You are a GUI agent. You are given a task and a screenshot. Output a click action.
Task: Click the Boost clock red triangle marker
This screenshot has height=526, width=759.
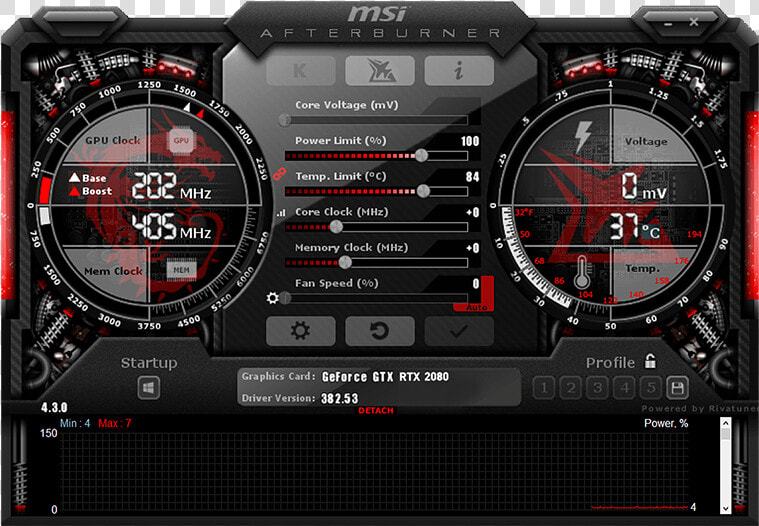click(x=74, y=191)
